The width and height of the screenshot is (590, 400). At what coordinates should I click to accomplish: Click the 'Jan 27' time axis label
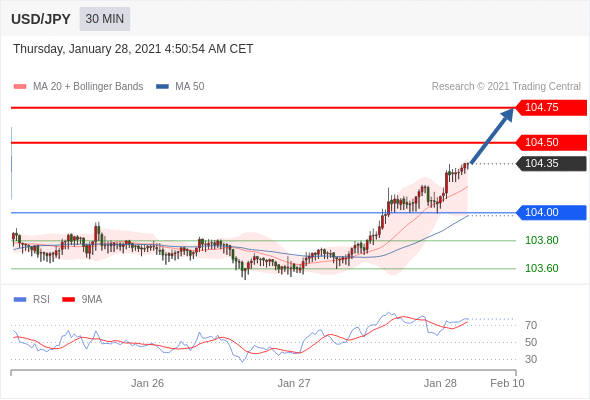pyautogui.click(x=294, y=383)
